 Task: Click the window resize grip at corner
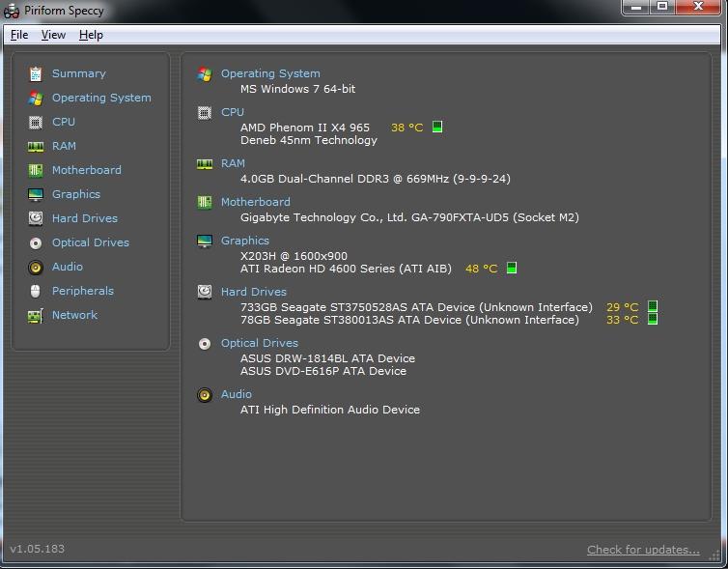click(715, 555)
